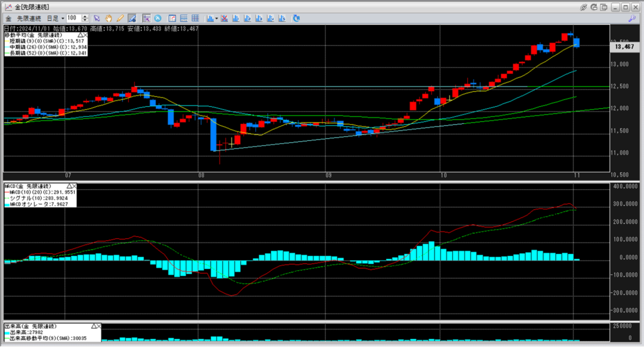Click the 先限連続 contract menu item
This screenshot has width=644, height=347.
[x=29, y=18]
